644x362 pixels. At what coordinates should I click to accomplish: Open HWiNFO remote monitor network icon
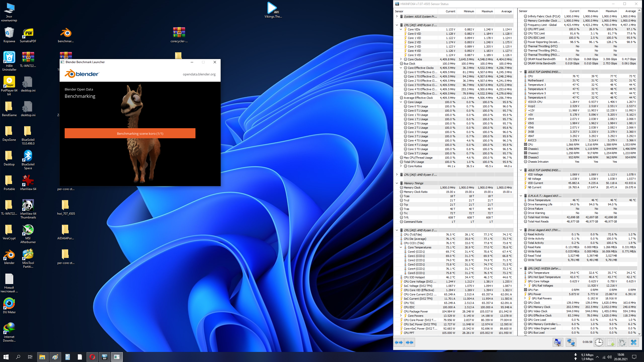click(571, 342)
